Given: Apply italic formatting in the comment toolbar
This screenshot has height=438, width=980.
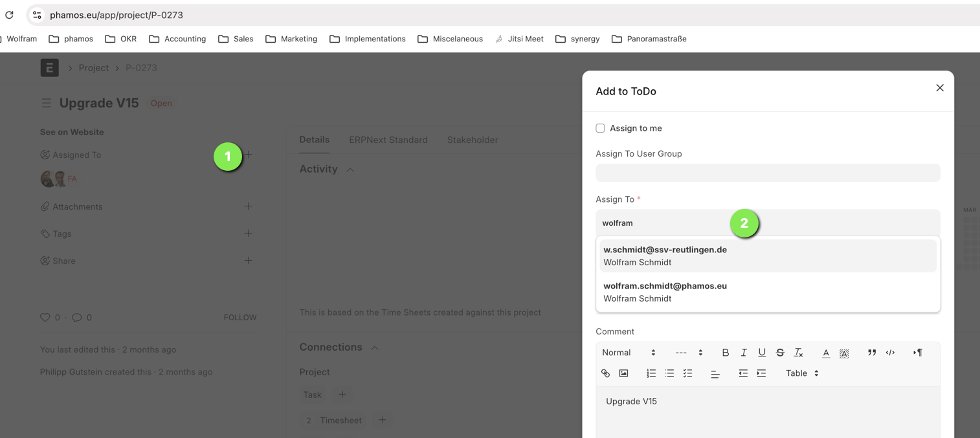Looking at the screenshot, I should coord(744,353).
